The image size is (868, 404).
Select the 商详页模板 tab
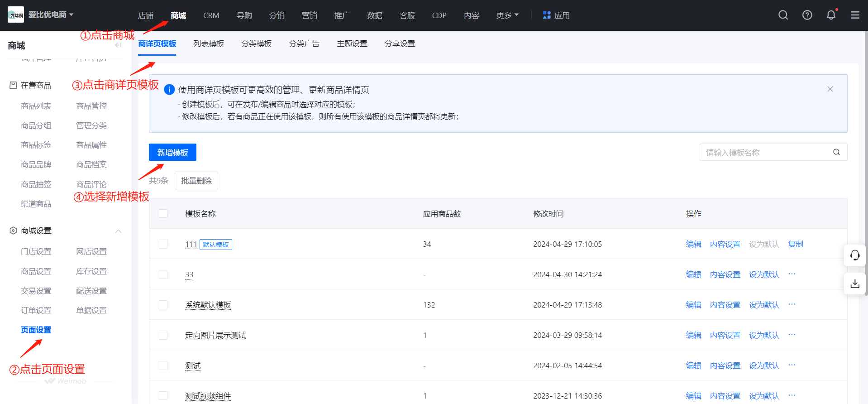[157, 43]
